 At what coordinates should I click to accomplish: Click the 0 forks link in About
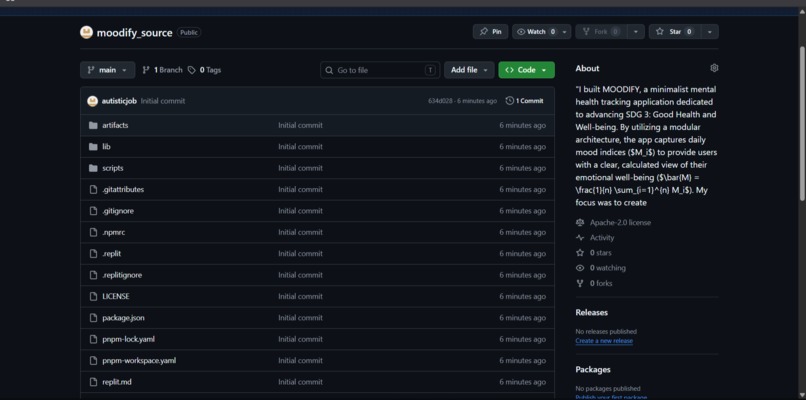pyautogui.click(x=601, y=283)
